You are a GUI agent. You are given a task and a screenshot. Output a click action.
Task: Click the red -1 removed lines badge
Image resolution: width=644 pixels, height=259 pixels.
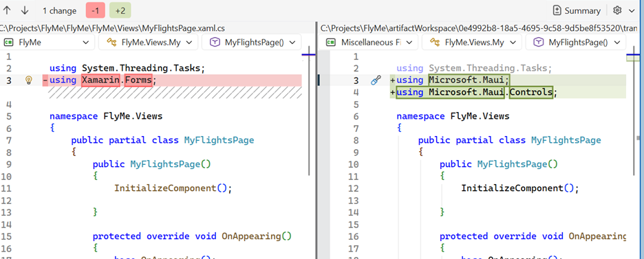[x=95, y=11]
